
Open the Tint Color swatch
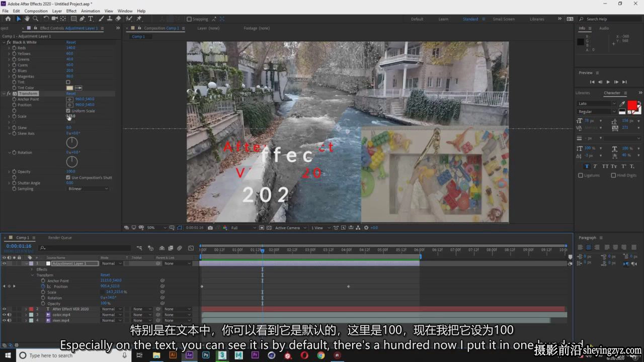(x=69, y=88)
